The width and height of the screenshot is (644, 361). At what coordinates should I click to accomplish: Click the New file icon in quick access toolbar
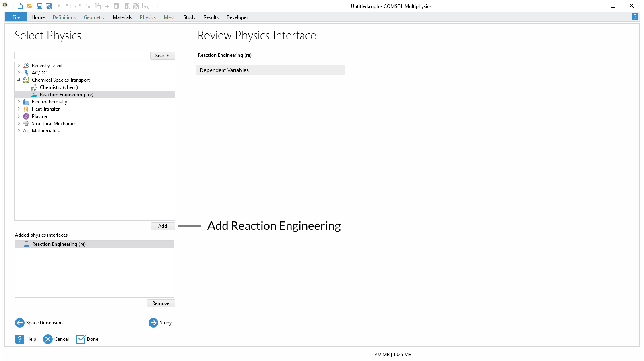[x=20, y=6]
